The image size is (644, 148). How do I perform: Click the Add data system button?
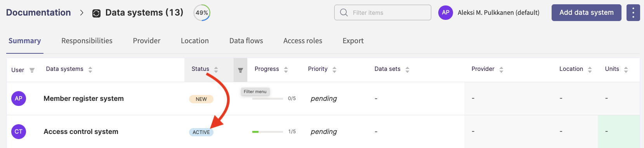coord(587,12)
